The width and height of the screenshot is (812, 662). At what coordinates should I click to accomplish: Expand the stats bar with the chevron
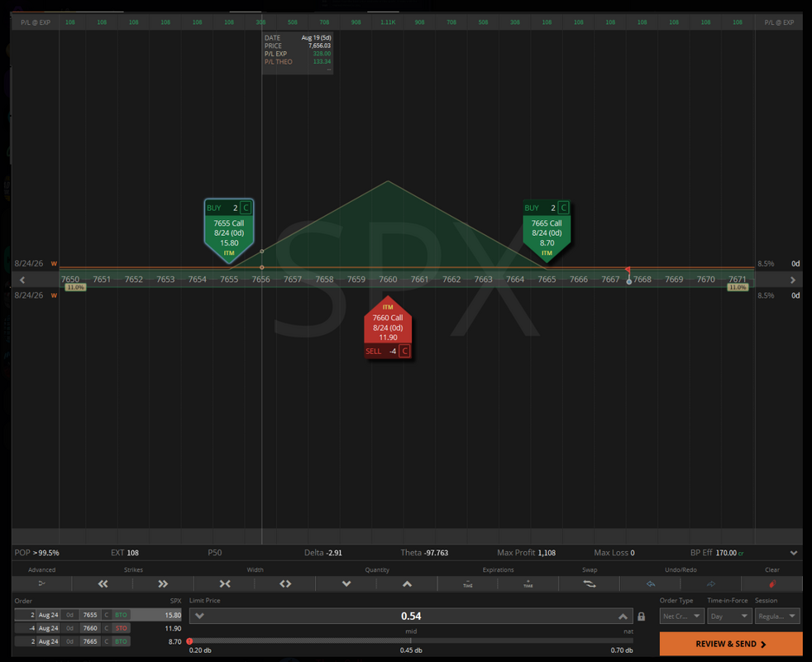(794, 553)
